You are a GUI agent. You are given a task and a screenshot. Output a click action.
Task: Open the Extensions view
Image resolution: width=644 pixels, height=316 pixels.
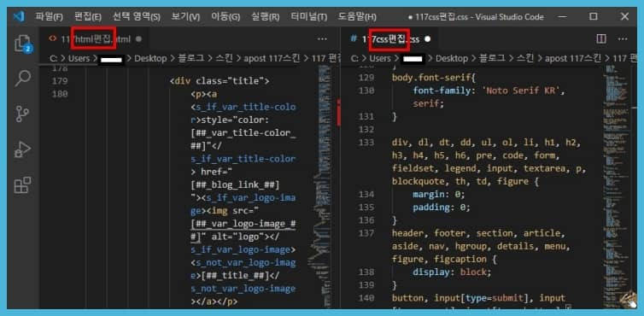22,185
